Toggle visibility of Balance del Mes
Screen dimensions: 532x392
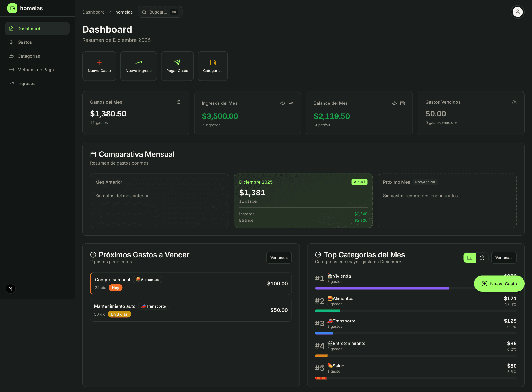point(394,103)
